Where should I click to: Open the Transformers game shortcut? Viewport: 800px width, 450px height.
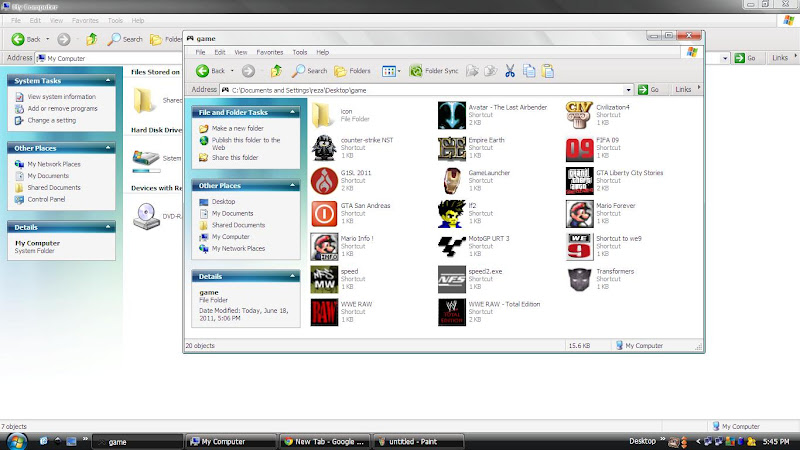(x=580, y=277)
